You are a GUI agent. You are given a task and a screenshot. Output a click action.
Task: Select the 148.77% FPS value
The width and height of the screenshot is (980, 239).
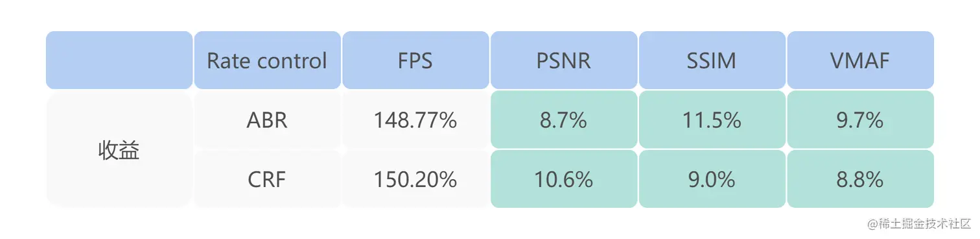(x=415, y=120)
